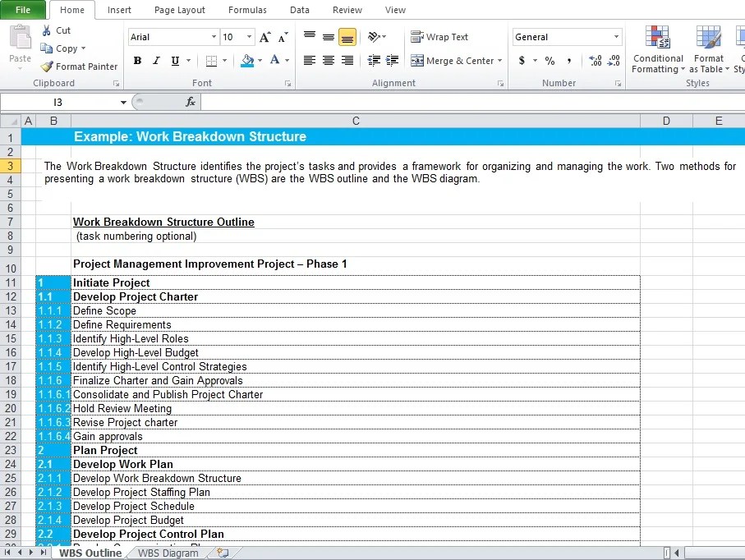Image resolution: width=745 pixels, height=560 pixels.
Task: Switch to the Review tab
Action: click(347, 10)
